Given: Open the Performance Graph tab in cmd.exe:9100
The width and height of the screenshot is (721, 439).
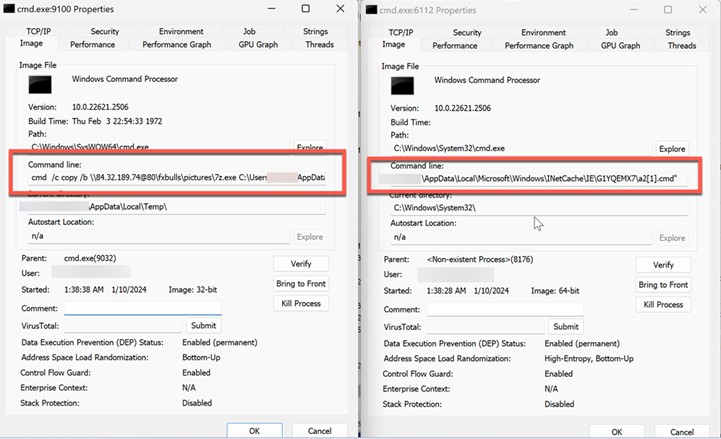Looking at the screenshot, I should pos(177,45).
